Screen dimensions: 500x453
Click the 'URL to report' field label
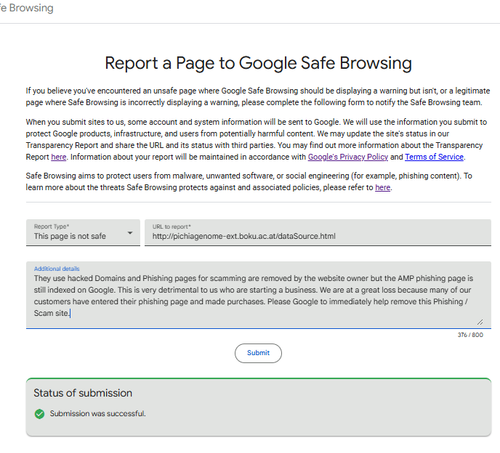[x=171, y=227]
